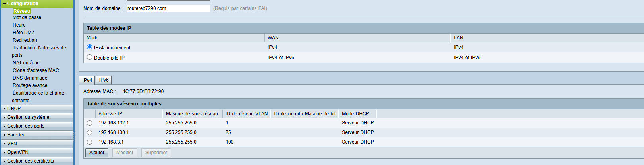Screen dimensions: 644x165
Task: Open Clone d'adresse MAC page
Action: click(36, 70)
